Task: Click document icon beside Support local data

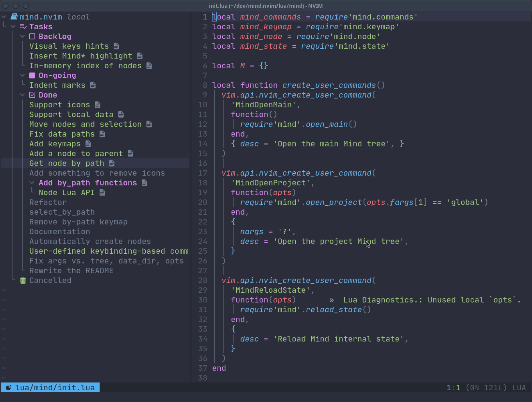Action: (x=121, y=114)
